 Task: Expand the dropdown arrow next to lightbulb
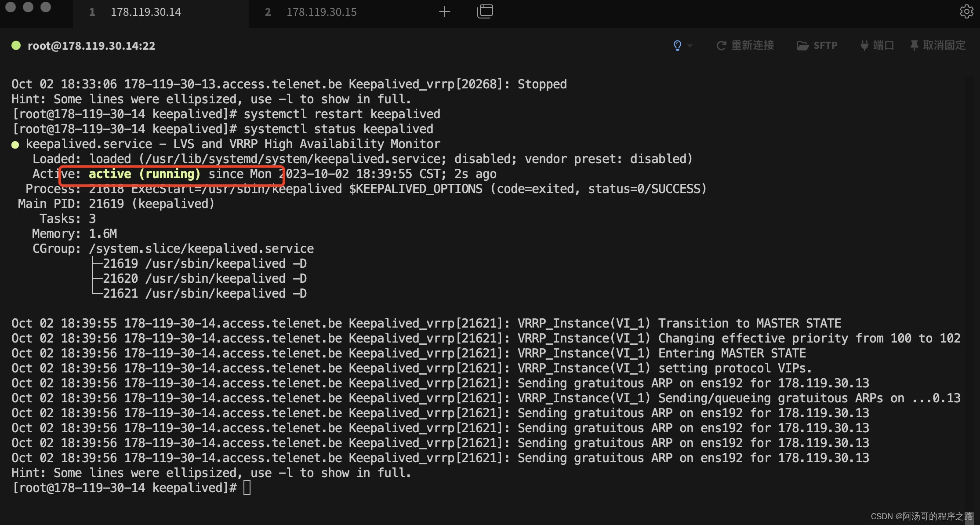690,46
